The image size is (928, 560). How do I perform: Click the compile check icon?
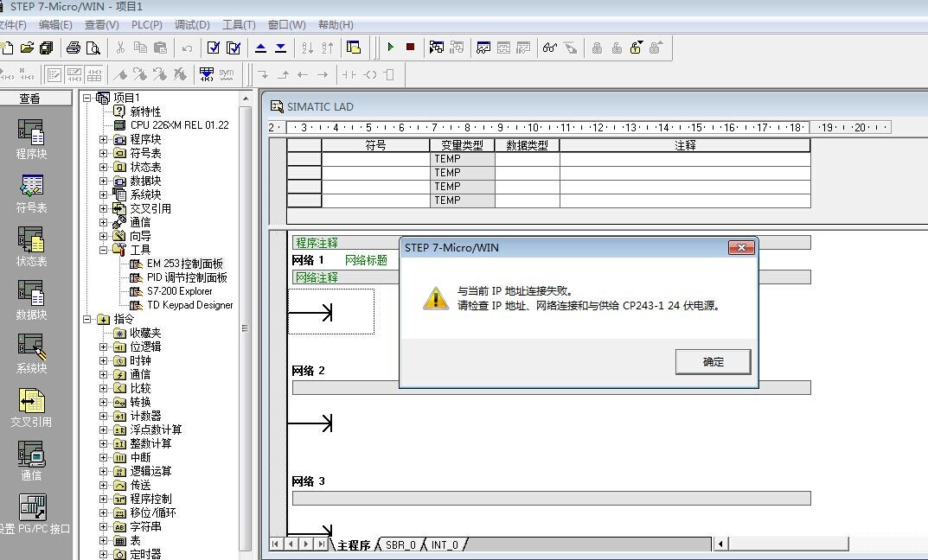[214, 48]
